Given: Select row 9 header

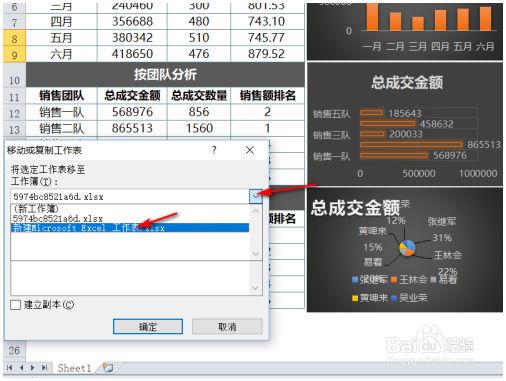Looking at the screenshot, I should tap(14, 54).
